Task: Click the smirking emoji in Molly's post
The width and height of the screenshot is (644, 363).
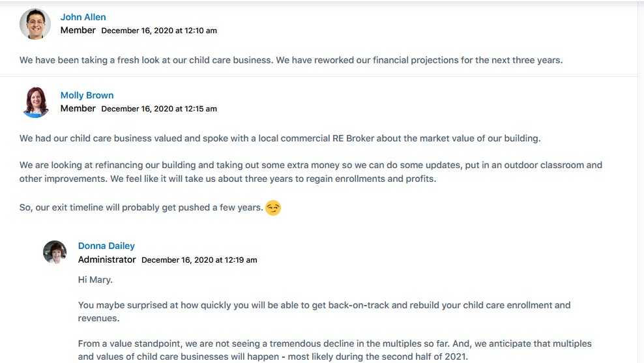Action: 273,208
